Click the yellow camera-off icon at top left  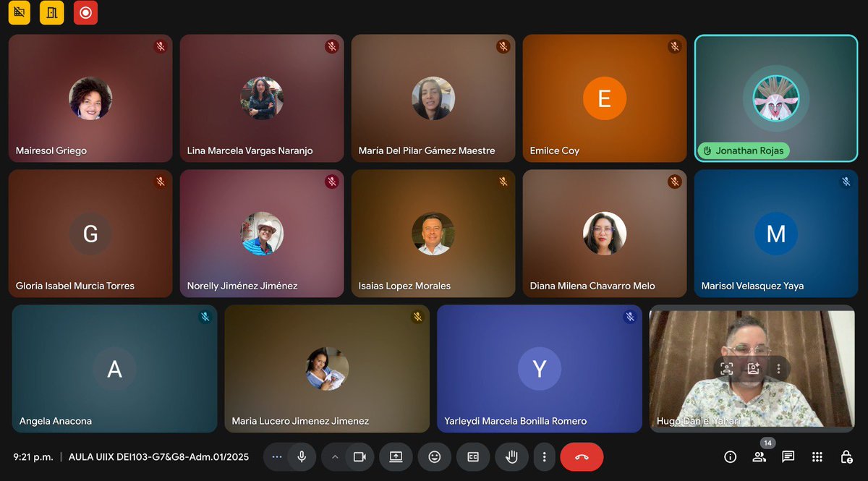[x=19, y=12]
